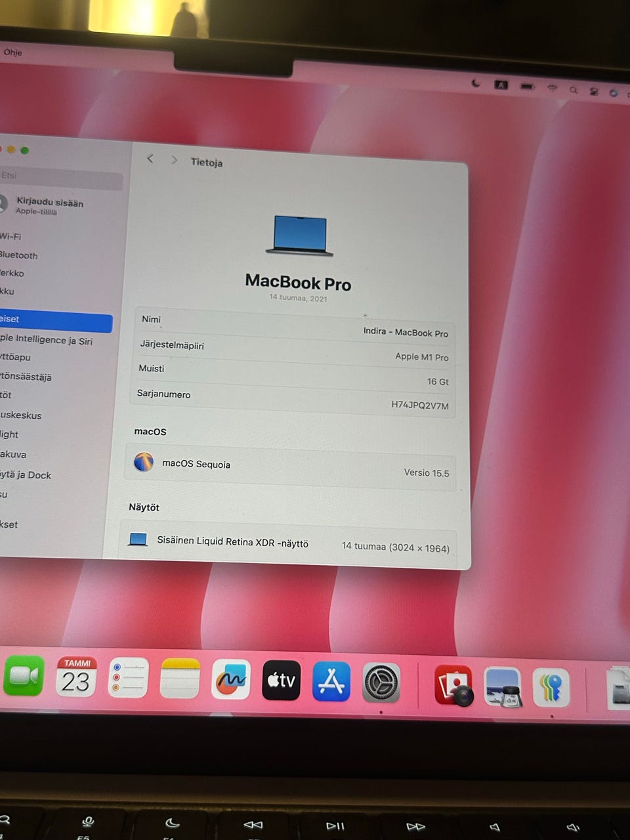630x840 pixels.
Task: Open FaceTime from the Dock
Action: tap(23, 676)
